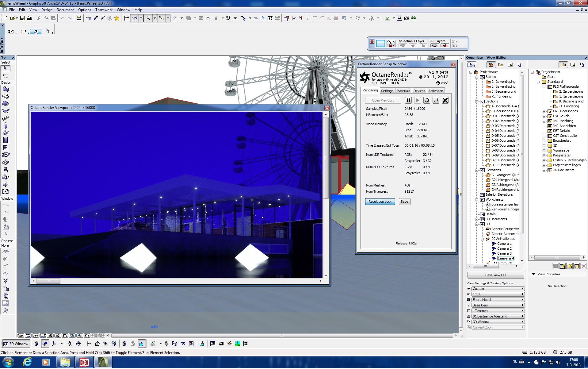Click the New document icon
This screenshot has width=588, height=369.
pos(6,18)
